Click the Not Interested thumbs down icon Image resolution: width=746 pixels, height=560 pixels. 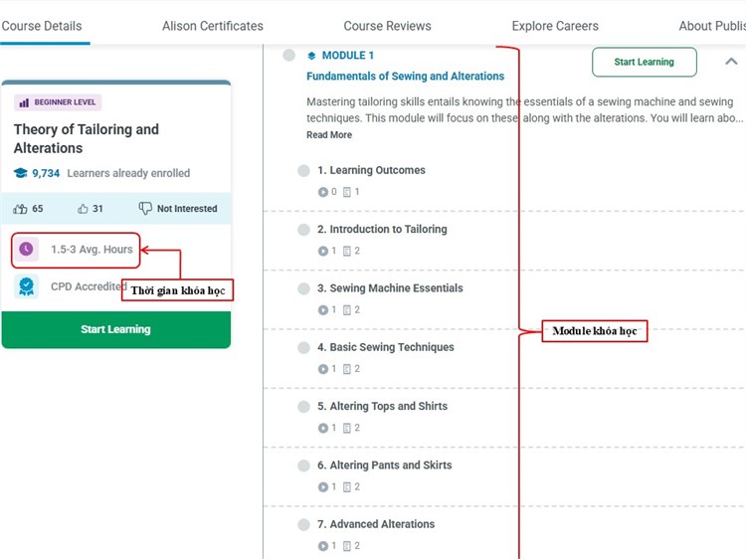point(146,209)
